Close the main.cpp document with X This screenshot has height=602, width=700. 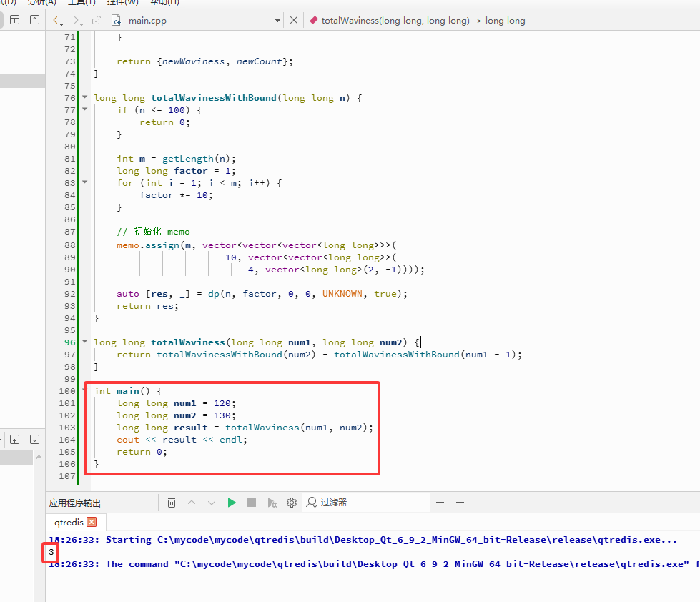tap(294, 20)
